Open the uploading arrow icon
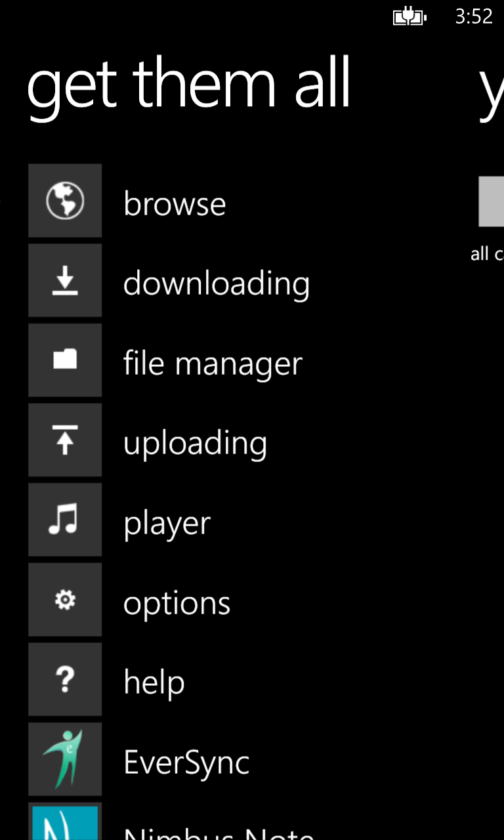The image size is (504, 840). 65,440
